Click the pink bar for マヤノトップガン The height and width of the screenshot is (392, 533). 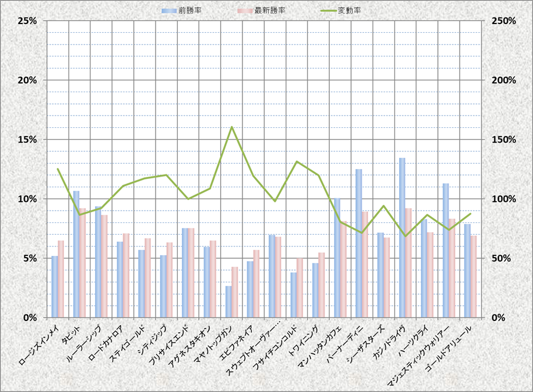235,292
